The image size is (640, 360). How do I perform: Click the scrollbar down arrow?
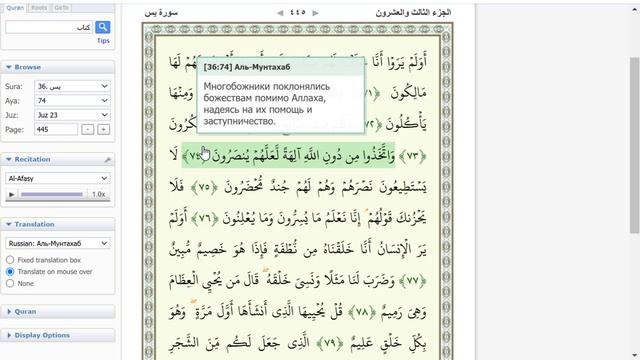(634, 355)
